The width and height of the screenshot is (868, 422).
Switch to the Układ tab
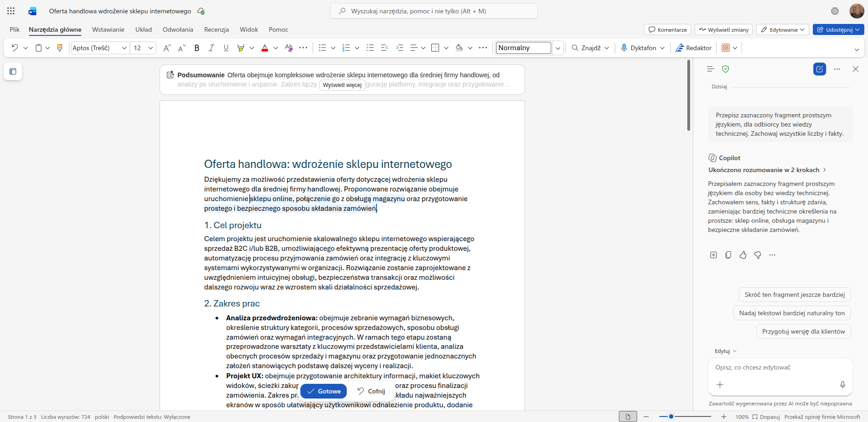143,29
